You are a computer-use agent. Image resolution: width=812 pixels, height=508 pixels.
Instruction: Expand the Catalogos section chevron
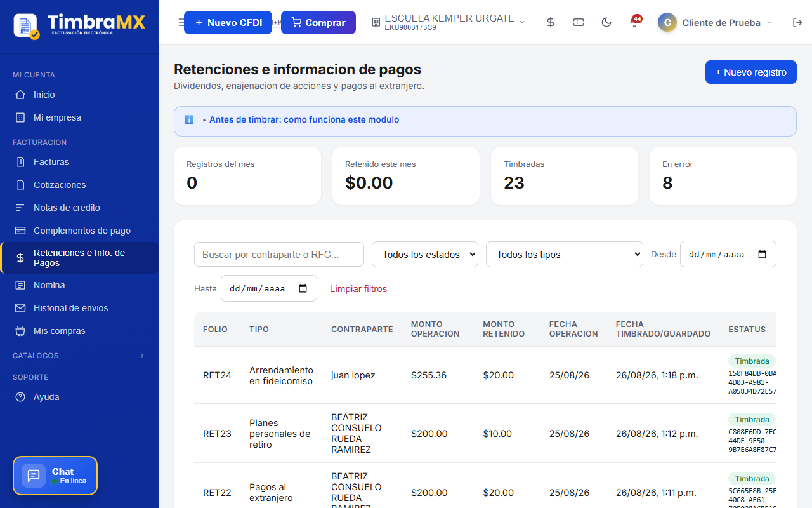point(142,356)
